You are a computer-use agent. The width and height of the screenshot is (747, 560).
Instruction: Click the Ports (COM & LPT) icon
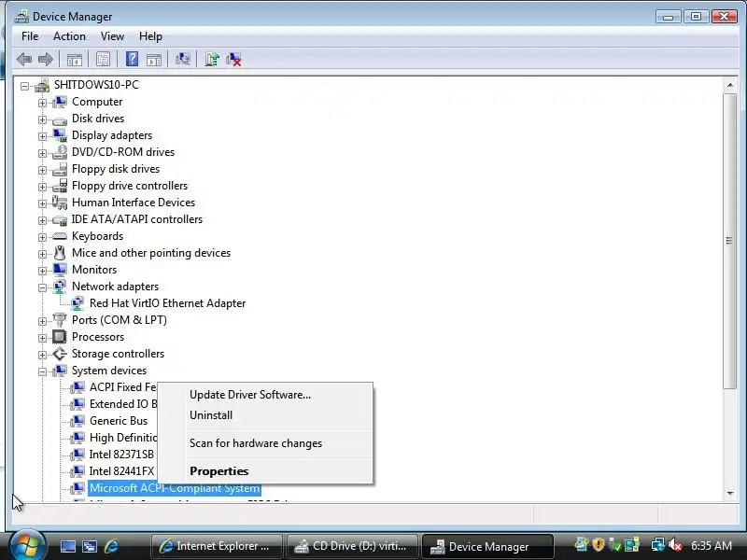60,320
